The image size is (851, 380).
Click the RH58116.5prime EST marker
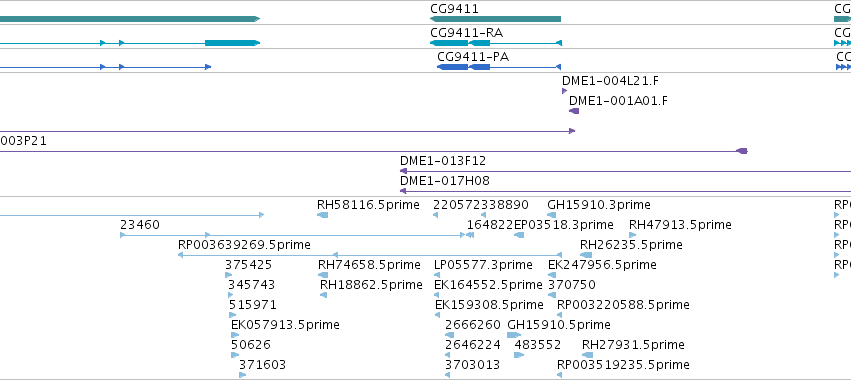click(322, 215)
